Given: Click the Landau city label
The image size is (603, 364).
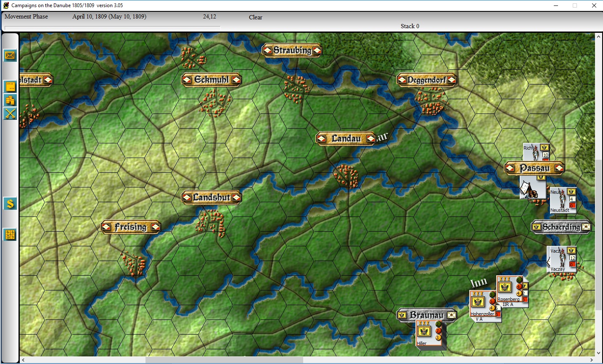Looking at the screenshot, I should pos(346,138).
